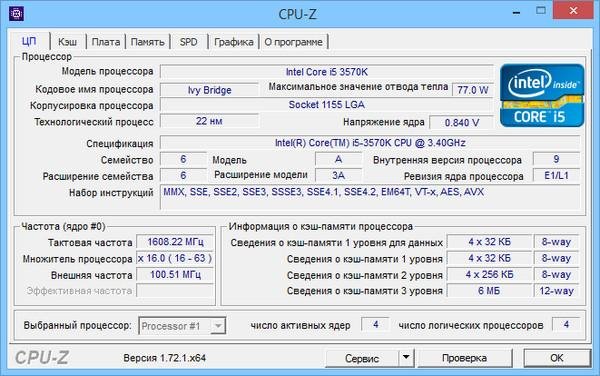Image resolution: width=600 pixels, height=376 pixels.
Task: Click the stepping value 9
Action: point(556,159)
